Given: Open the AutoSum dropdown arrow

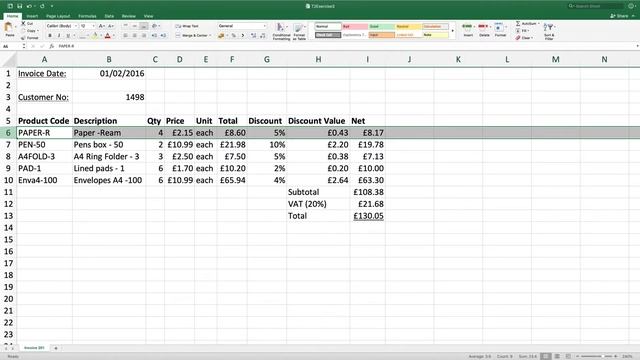Looking at the screenshot, I should point(539,23).
